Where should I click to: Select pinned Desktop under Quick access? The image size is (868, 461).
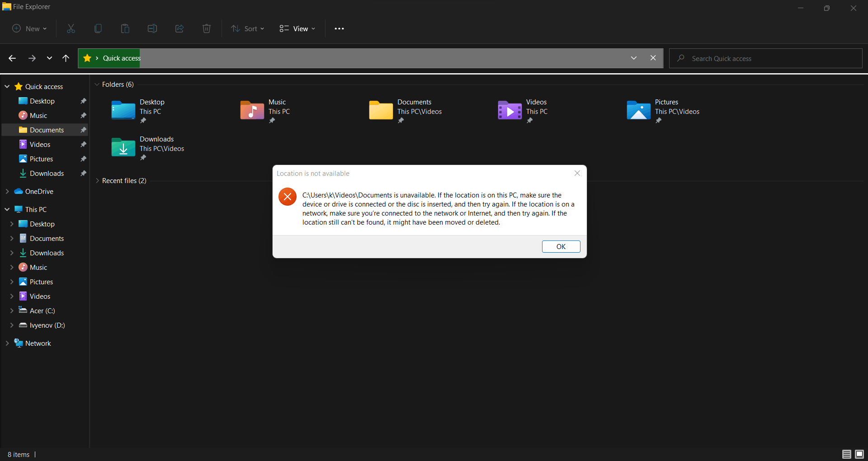click(42, 101)
